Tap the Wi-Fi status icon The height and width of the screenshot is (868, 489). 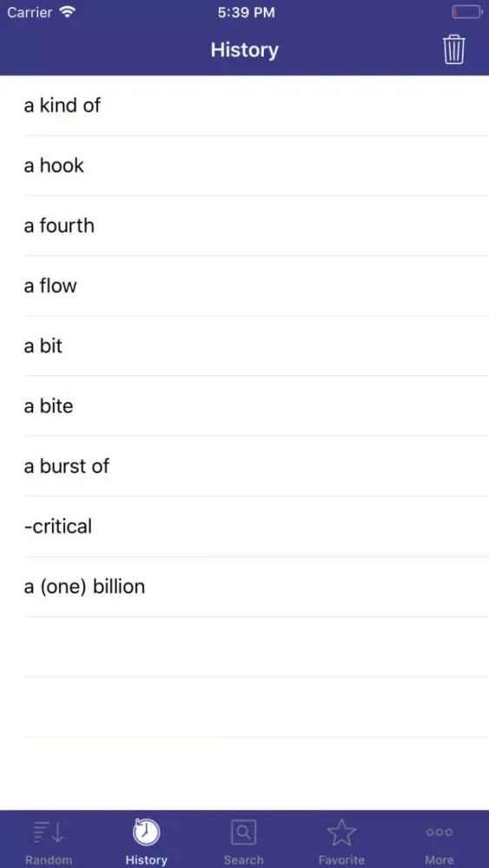68,12
